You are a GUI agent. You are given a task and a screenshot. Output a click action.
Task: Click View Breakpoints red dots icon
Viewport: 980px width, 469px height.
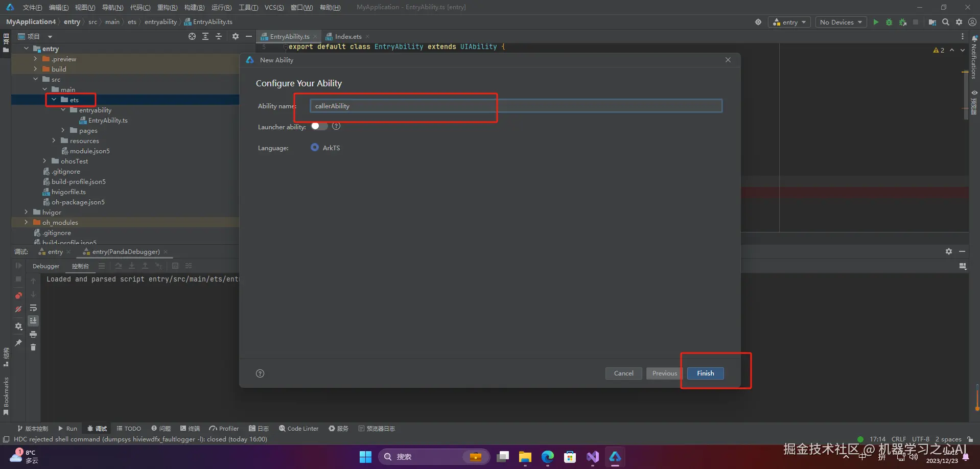(x=18, y=295)
